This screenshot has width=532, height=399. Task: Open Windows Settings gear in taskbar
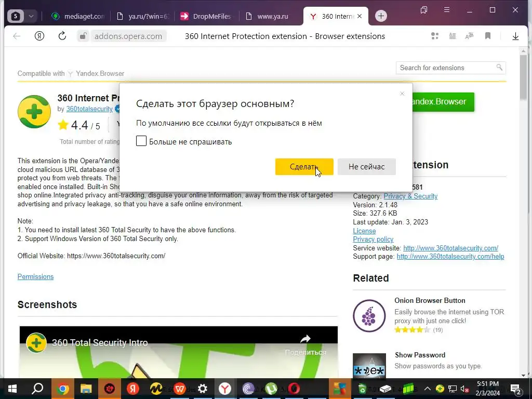coord(203,389)
